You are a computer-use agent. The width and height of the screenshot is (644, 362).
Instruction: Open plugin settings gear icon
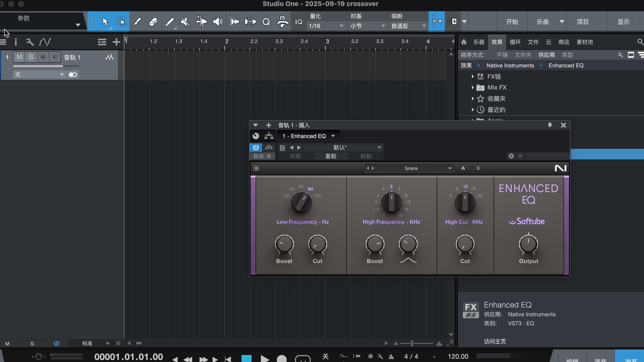coord(511,156)
